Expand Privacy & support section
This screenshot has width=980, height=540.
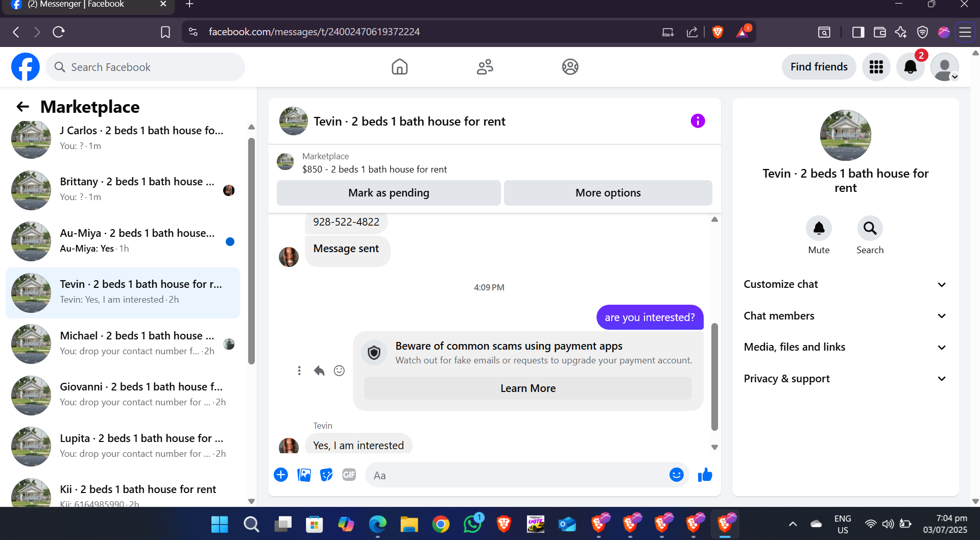[x=845, y=379]
